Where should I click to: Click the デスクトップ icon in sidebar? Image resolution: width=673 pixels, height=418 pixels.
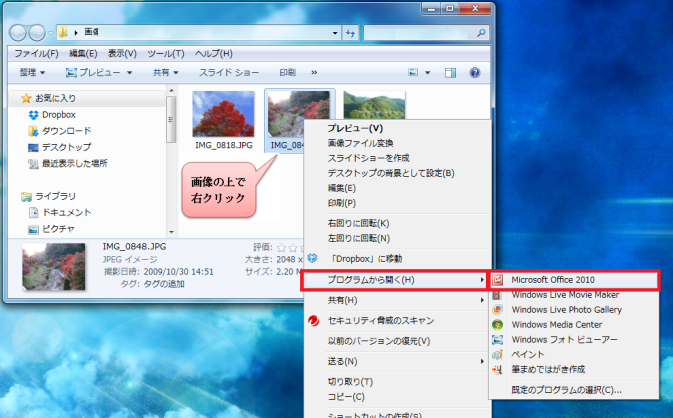pos(33,148)
